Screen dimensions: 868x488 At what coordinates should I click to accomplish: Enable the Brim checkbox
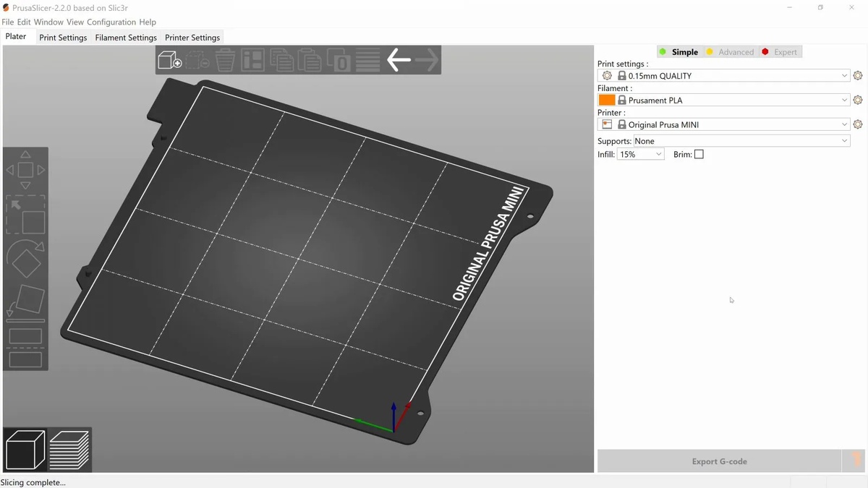point(699,154)
